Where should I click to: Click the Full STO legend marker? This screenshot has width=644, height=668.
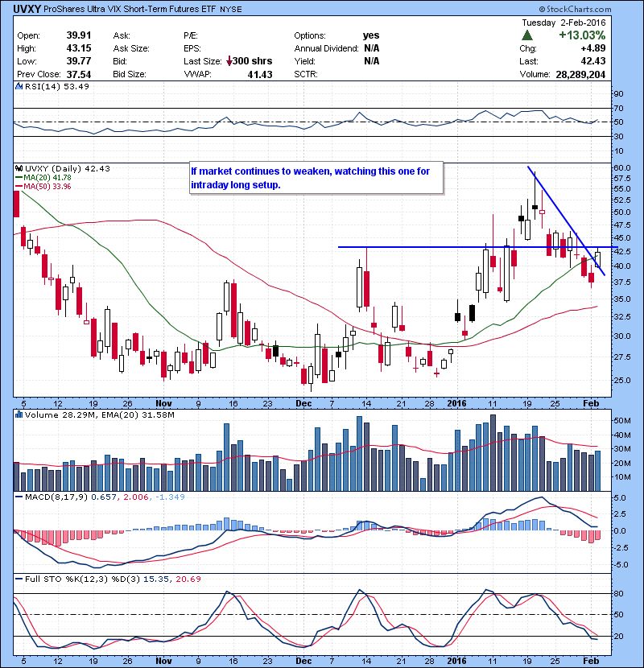pyautogui.click(x=19, y=579)
